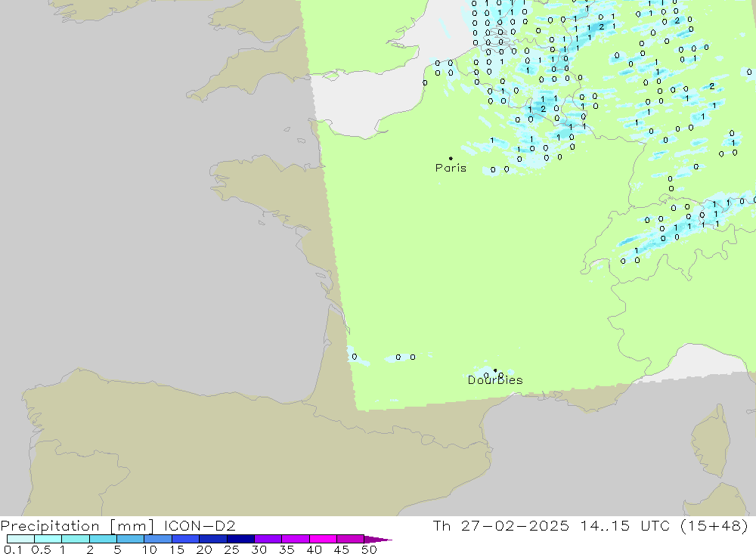756x554 pixels.
Task: Select the Dourbies location dot marker
Action: pos(495,371)
